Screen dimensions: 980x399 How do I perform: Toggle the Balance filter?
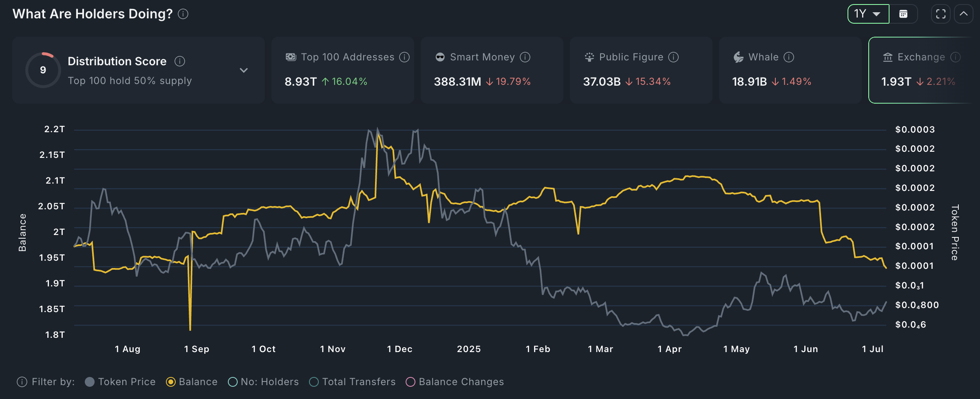[x=171, y=382]
